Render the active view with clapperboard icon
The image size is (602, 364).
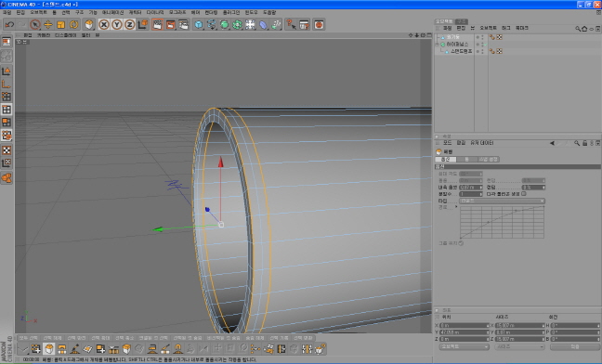pyautogui.click(x=157, y=24)
